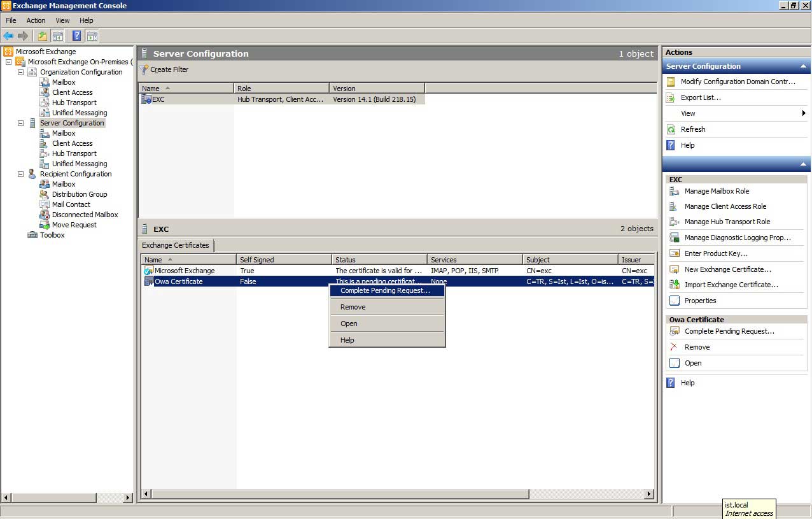Click the Toolbox icon in the tree
The height and width of the screenshot is (519, 812).
(32, 235)
